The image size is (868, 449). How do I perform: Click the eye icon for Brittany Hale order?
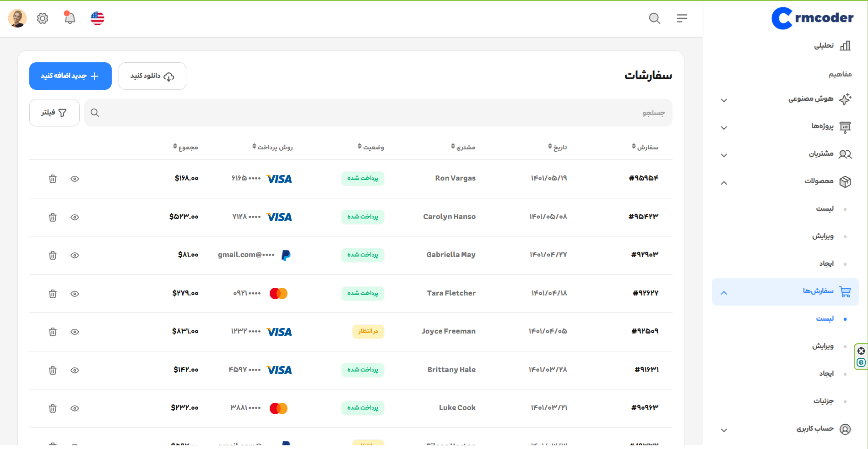point(75,370)
